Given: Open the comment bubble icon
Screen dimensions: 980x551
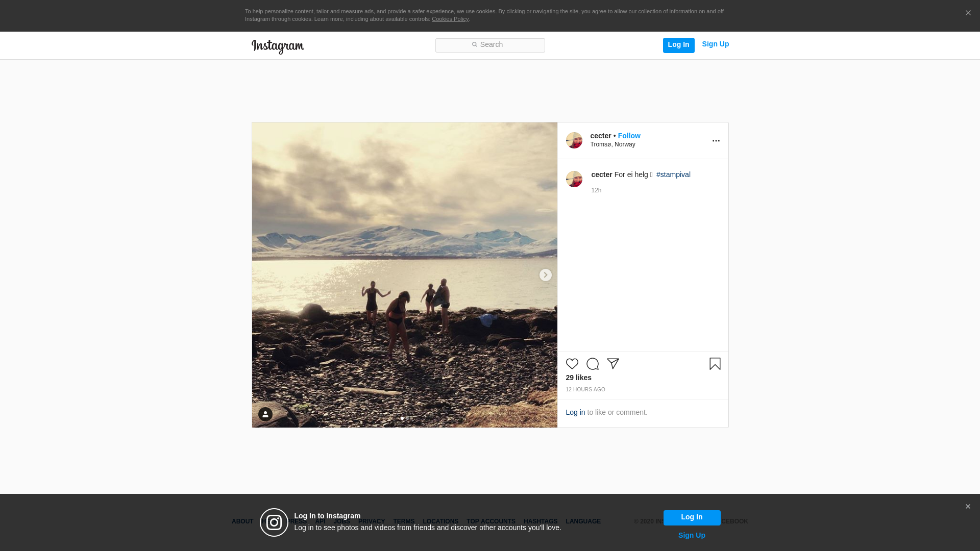Looking at the screenshot, I should coord(593,364).
